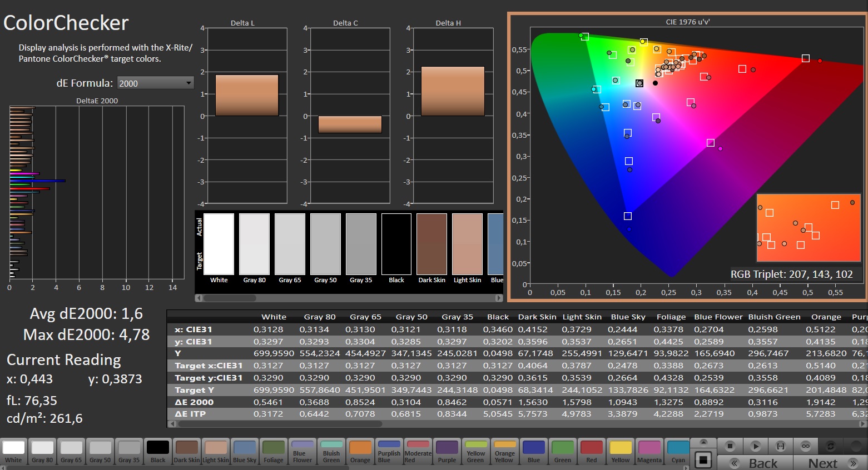Image resolution: width=868 pixels, height=470 pixels.
Task: Select the Orange Yellow swatch in bottom strip
Action: (x=505, y=452)
